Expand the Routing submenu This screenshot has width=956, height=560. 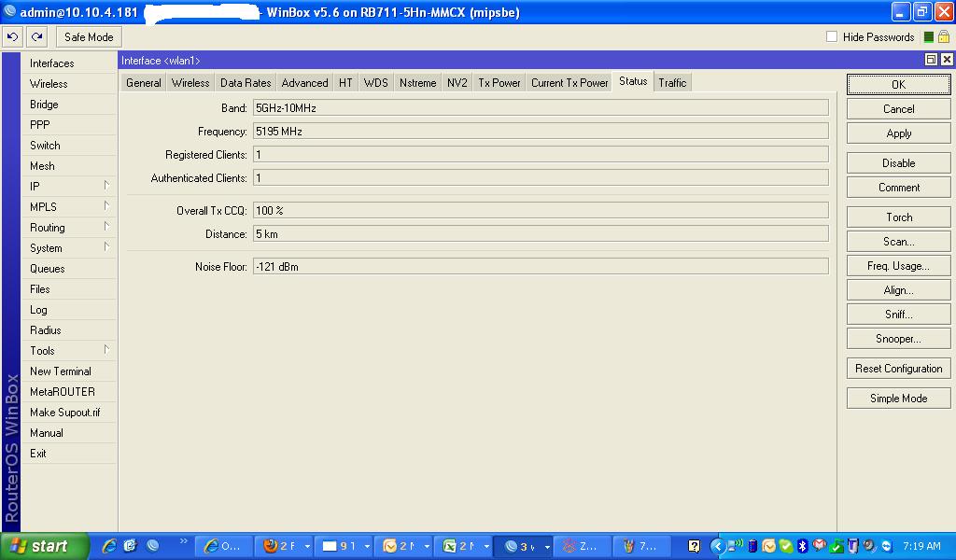click(106, 227)
